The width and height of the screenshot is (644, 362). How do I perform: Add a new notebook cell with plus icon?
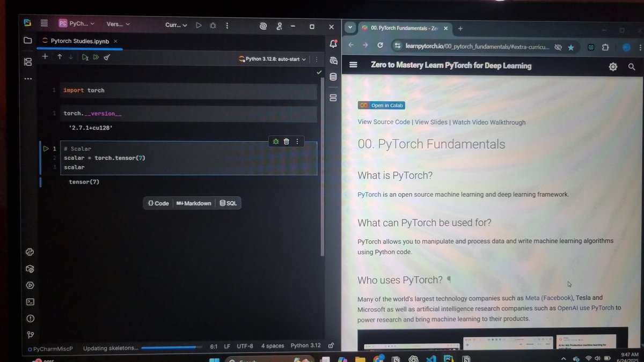coord(45,56)
